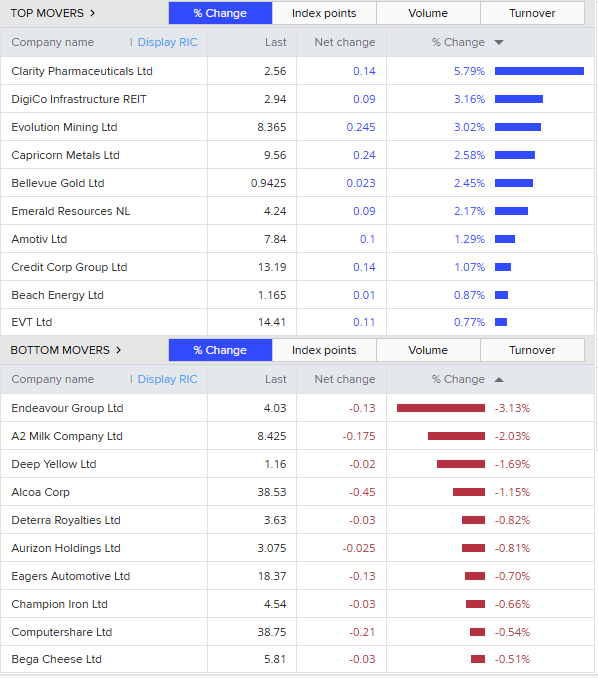Click the 0.9425 last price cell
598x678 pixels.
[269, 183]
